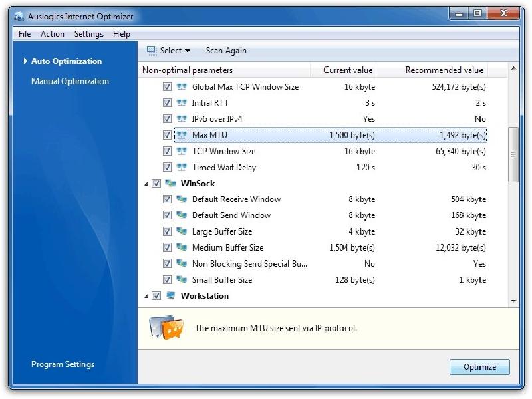Viewport: 532px width, 399px height.
Task: Click the current value 1,504 byte(s)
Action: coord(352,247)
